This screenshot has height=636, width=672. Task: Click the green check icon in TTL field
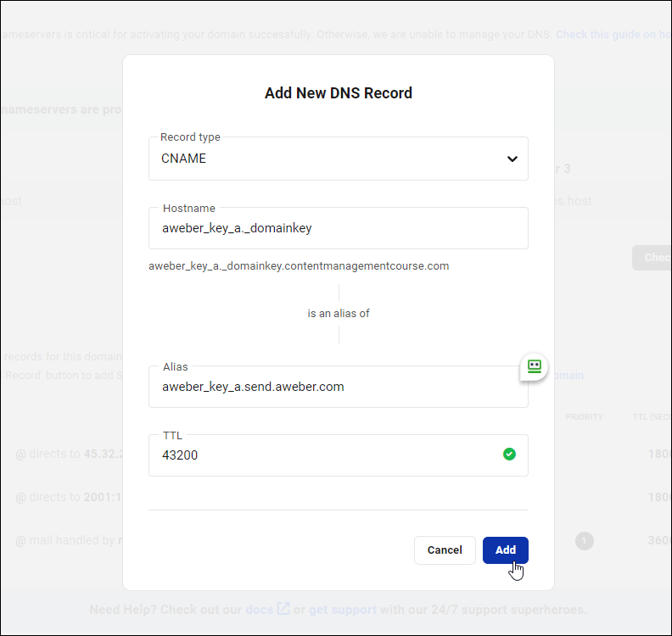509,454
